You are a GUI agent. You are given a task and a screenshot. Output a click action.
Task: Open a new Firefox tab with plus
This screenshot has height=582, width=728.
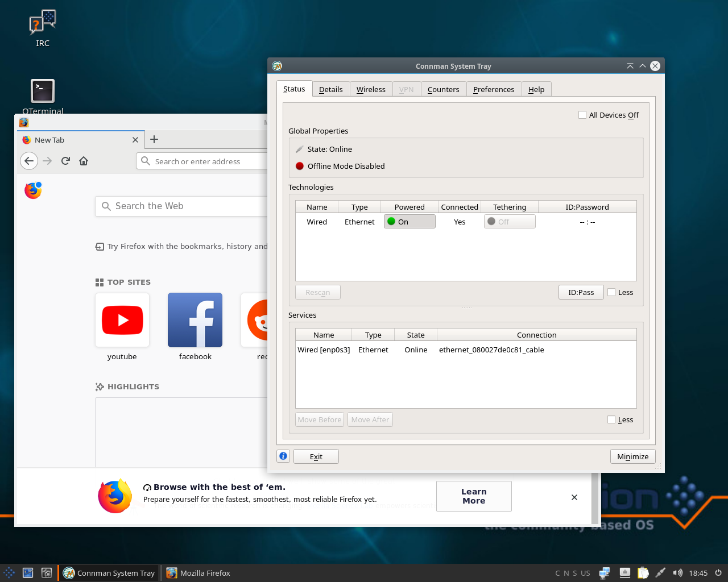click(154, 139)
